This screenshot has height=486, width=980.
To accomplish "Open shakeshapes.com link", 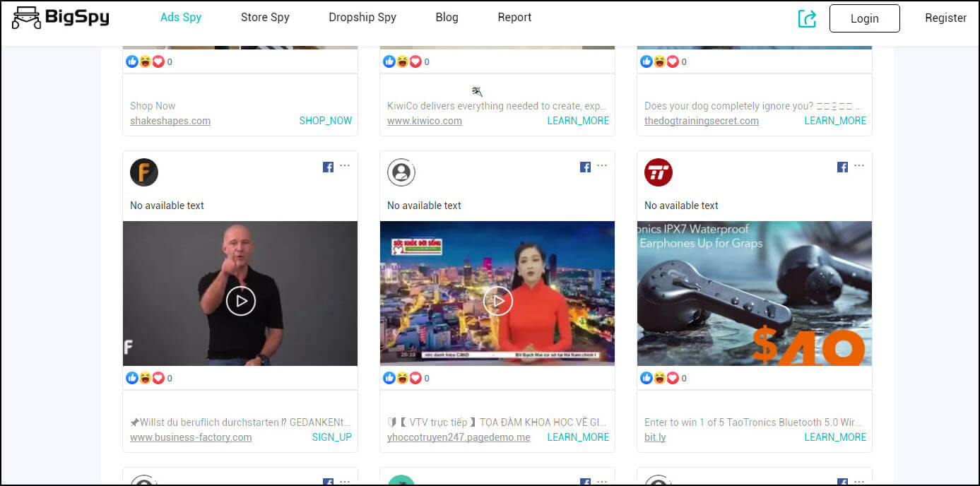I will click(x=170, y=121).
